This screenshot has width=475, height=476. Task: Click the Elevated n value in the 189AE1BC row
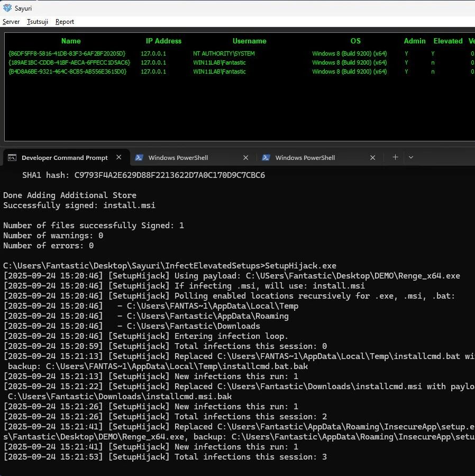pyautogui.click(x=433, y=62)
